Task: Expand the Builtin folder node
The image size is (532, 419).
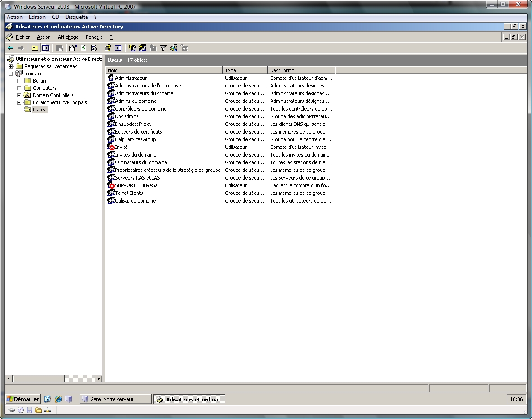Action: click(19, 81)
